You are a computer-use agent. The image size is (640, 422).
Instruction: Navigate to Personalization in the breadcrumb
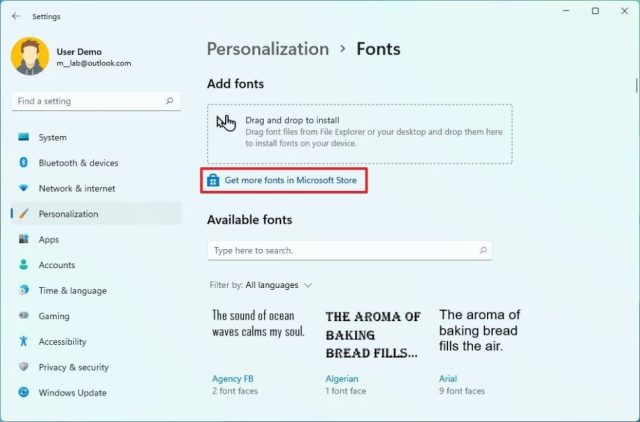268,49
